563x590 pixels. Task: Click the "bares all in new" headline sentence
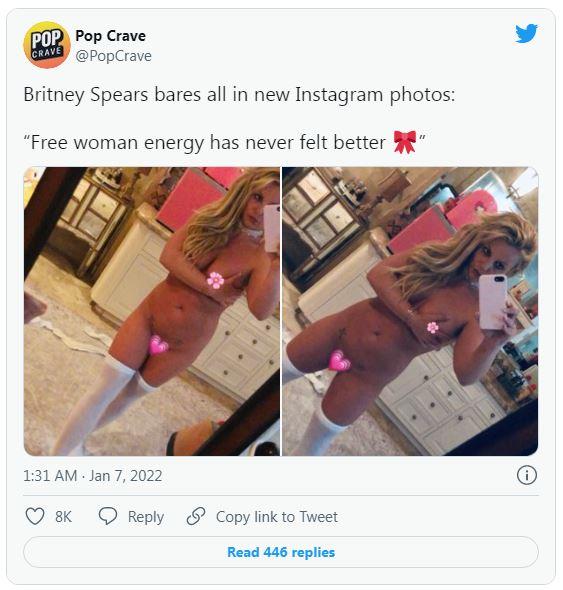(239, 94)
